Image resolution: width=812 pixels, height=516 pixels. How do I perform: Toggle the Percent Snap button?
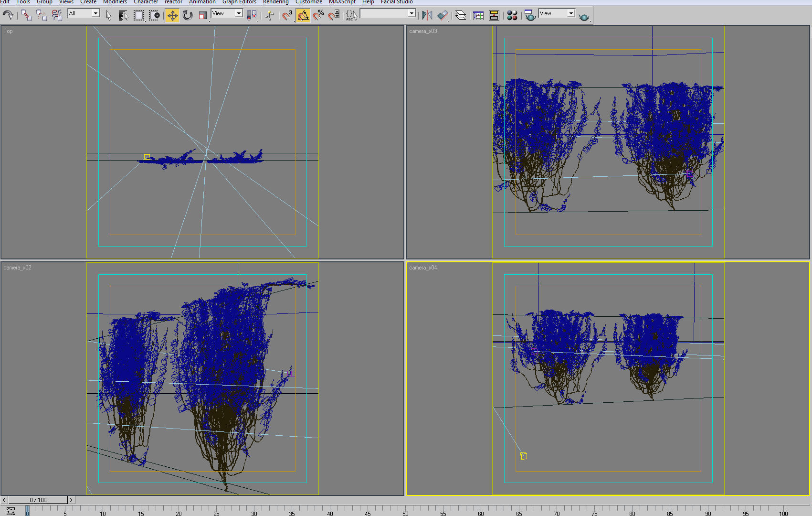point(318,15)
